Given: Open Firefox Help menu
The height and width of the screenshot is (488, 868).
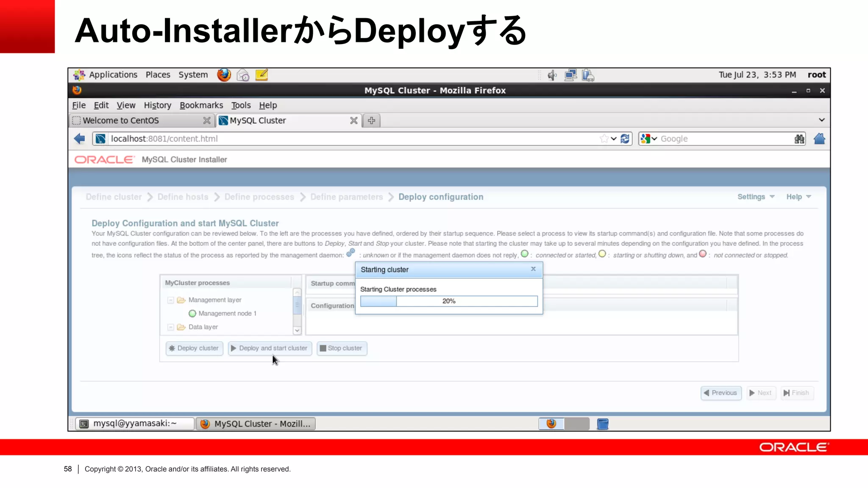Looking at the screenshot, I should coord(268,105).
